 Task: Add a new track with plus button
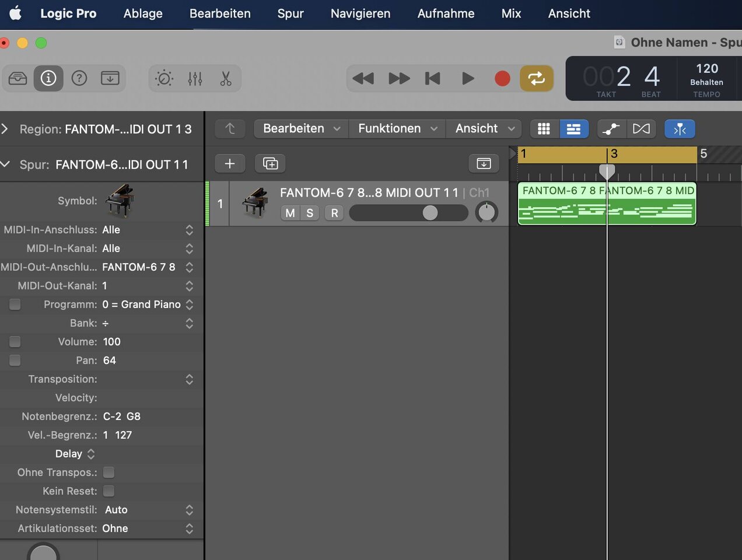coord(230,163)
